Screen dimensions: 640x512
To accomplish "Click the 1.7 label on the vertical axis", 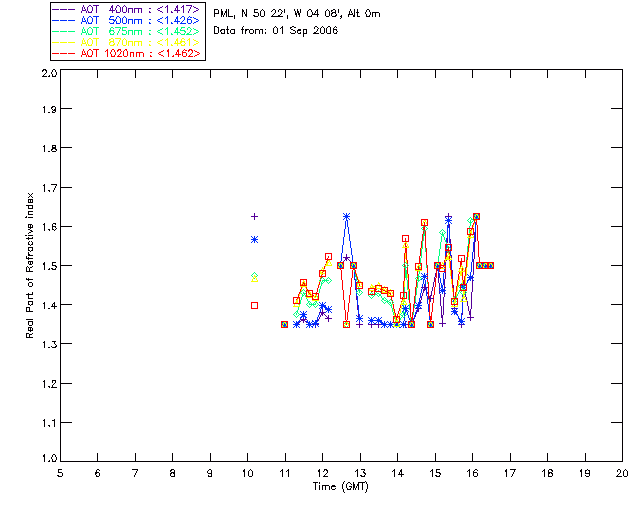I will (x=49, y=188).
